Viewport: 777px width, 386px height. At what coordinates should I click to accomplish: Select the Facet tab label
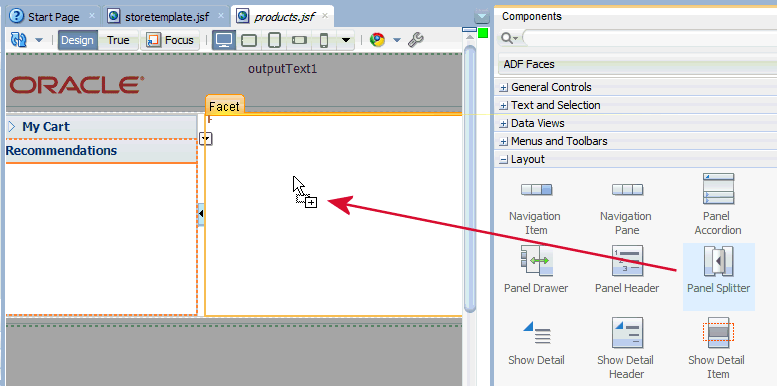(224, 106)
